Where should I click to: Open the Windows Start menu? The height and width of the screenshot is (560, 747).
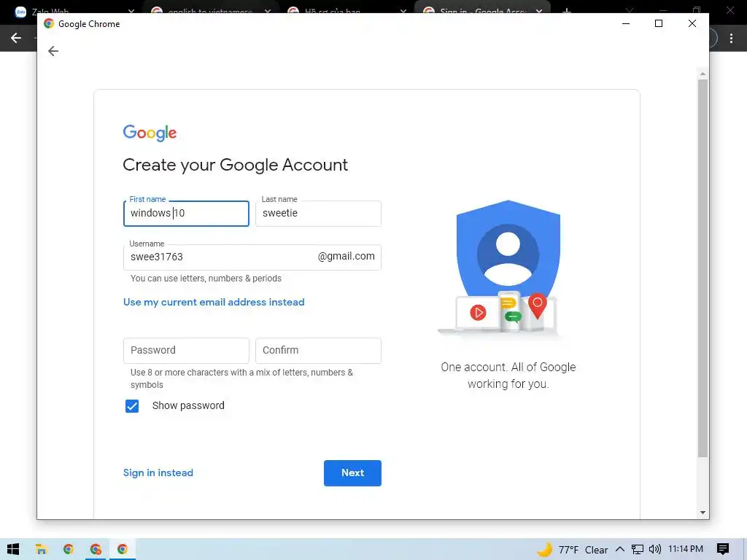click(x=13, y=549)
